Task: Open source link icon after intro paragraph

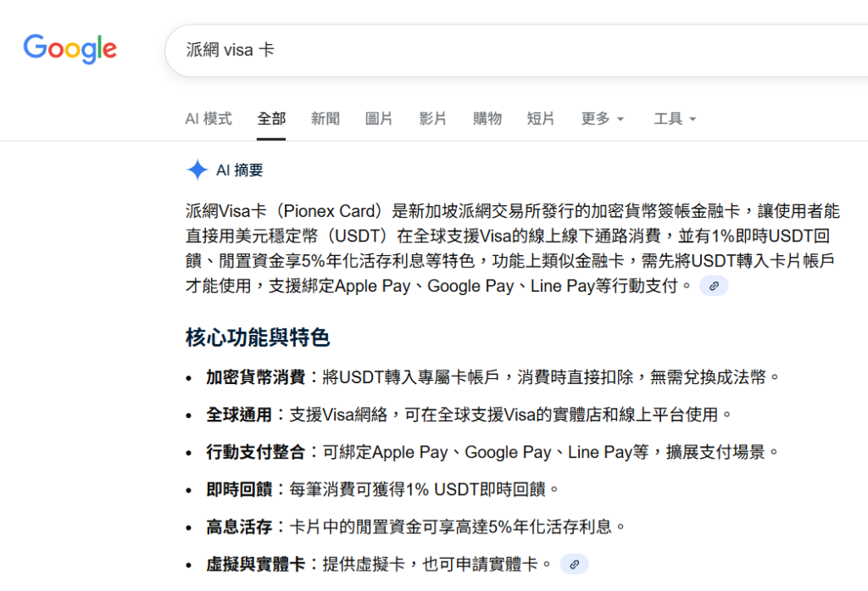Action: coord(713,287)
